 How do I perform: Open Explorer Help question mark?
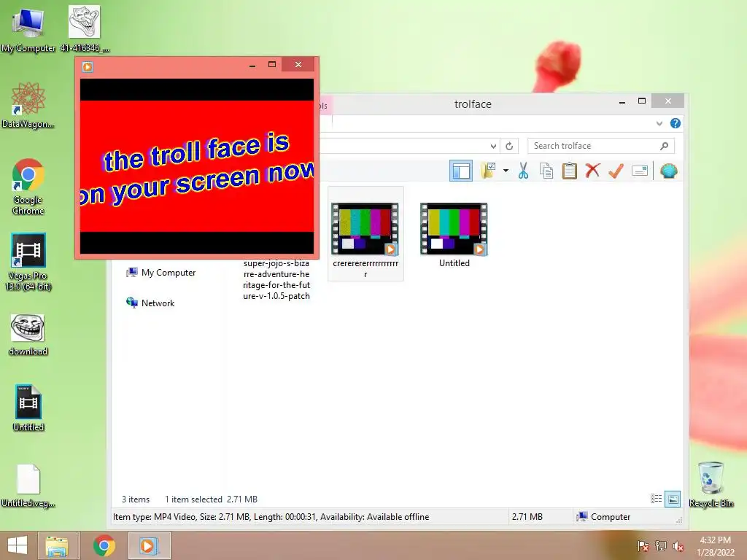click(675, 123)
